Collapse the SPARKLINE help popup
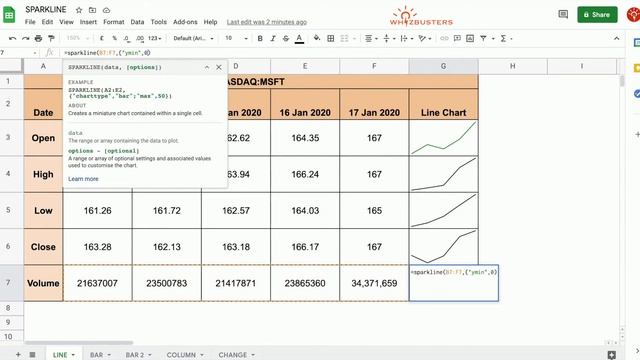Viewport: 640px width, 360px height. pyautogui.click(x=207, y=67)
